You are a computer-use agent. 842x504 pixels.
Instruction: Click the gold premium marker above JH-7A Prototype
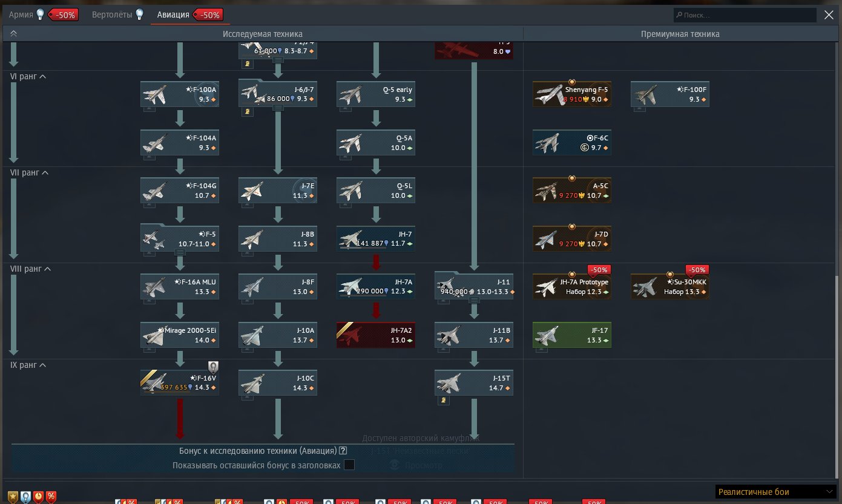(x=572, y=274)
